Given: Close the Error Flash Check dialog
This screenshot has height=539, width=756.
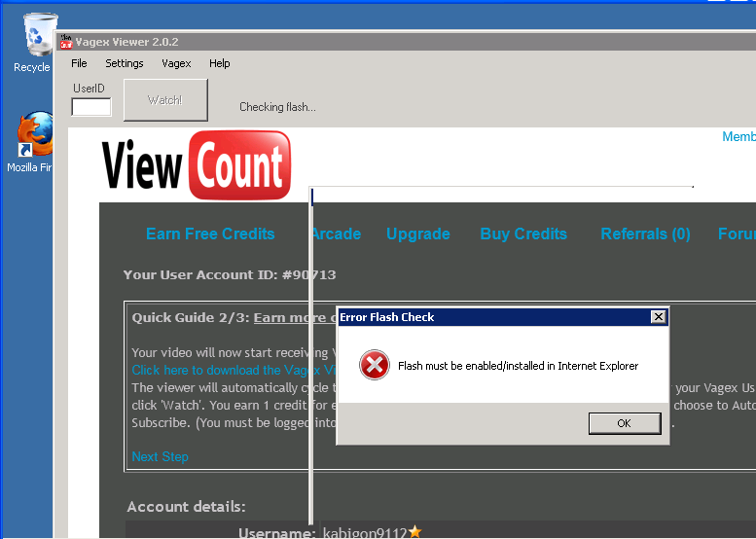Looking at the screenshot, I should click(658, 317).
